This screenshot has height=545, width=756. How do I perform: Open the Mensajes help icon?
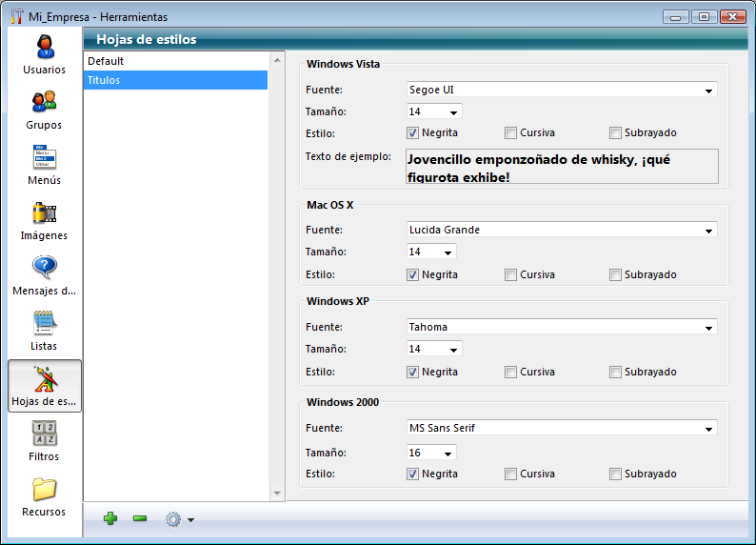pyautogui.click(x=44, y=268)
